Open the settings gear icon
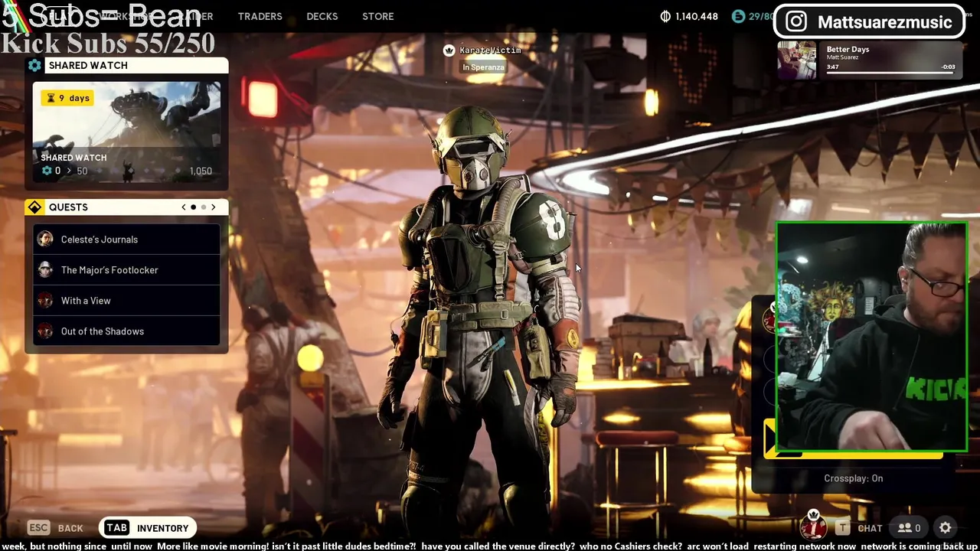The image size is (980, 551). click(x=946, y=528)
